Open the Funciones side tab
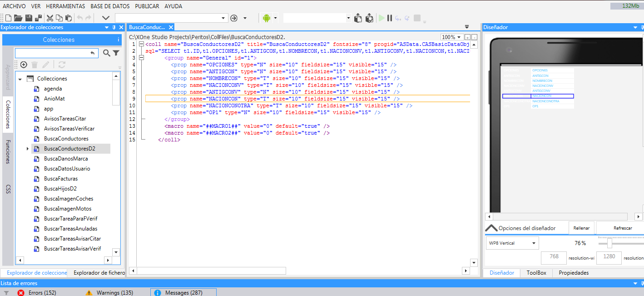Image resolution: width=644 pixels, height=296 pixels. click(x=8, y=152)
